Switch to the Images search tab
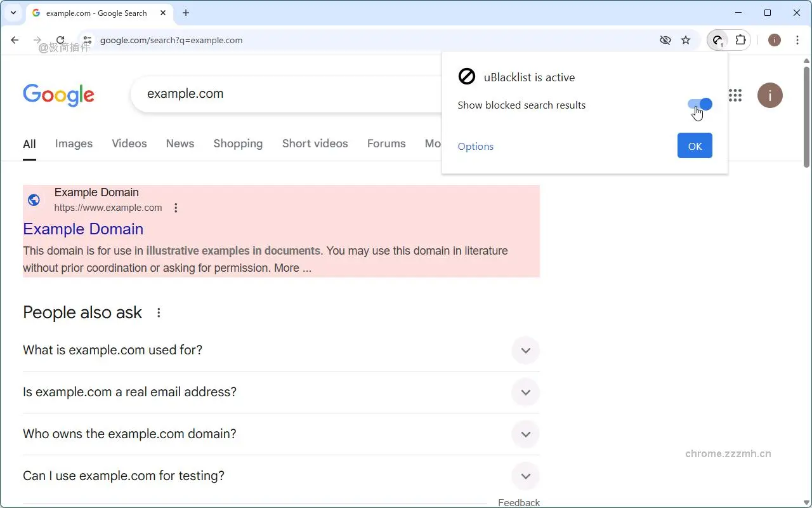812x508 pixels. [x=74, y=144]
